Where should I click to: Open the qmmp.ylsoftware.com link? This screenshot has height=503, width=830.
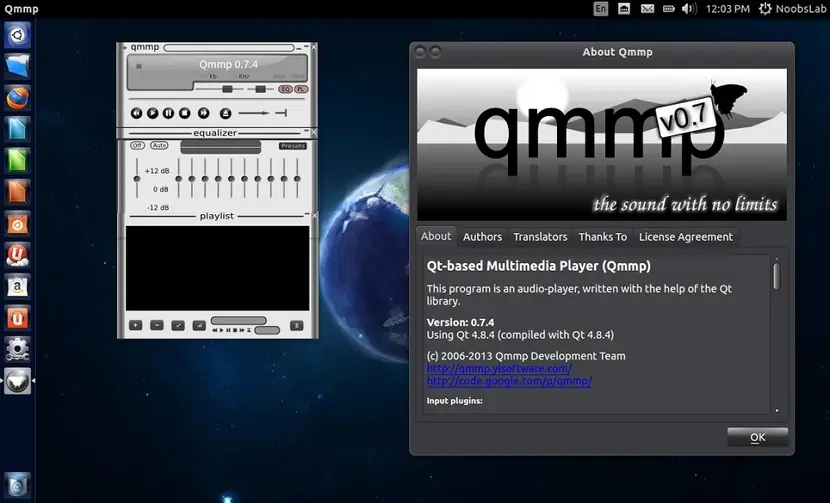point(499,368)
